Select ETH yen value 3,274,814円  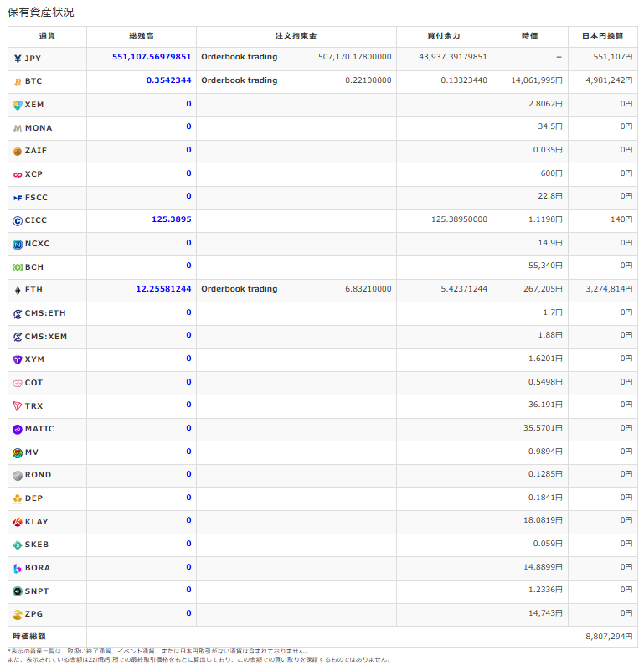point(609,289)
